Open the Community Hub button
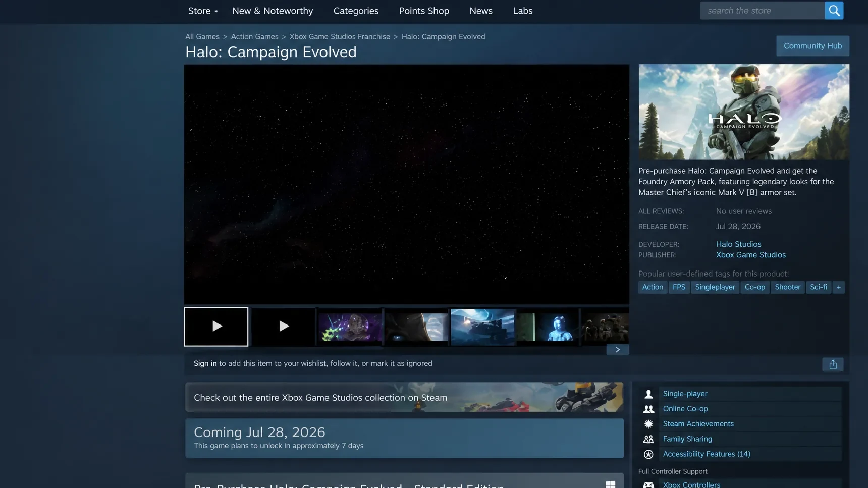 coord(812,46)
